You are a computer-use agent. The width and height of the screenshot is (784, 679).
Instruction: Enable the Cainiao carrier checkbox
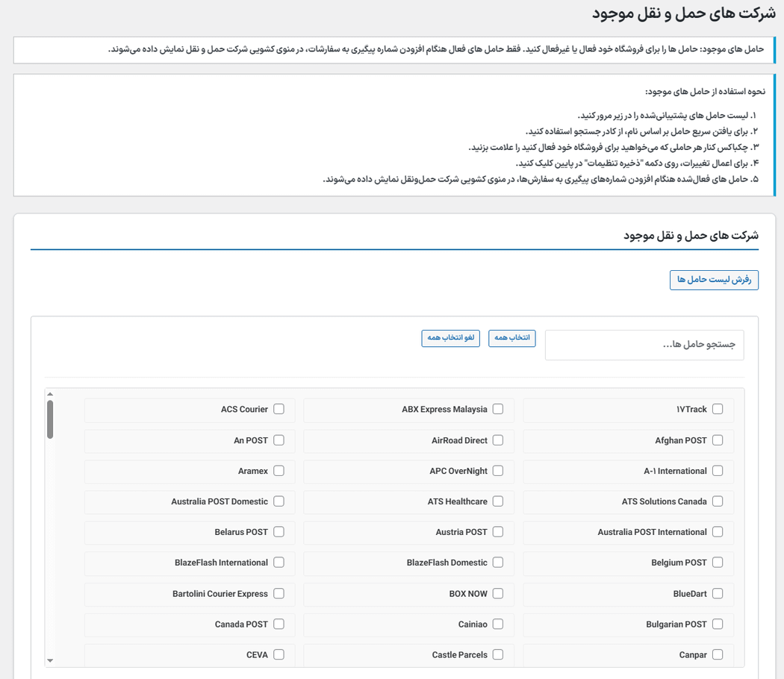click(x=498, y=624)
